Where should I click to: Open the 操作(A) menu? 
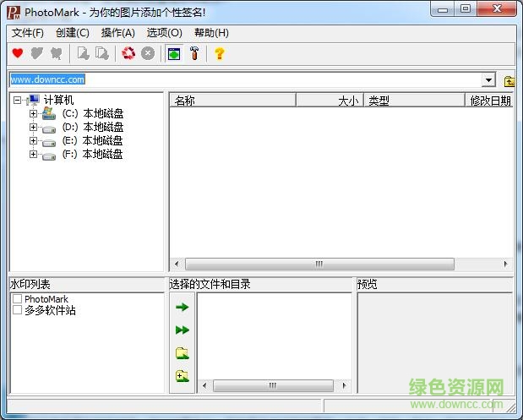(118, 33)
